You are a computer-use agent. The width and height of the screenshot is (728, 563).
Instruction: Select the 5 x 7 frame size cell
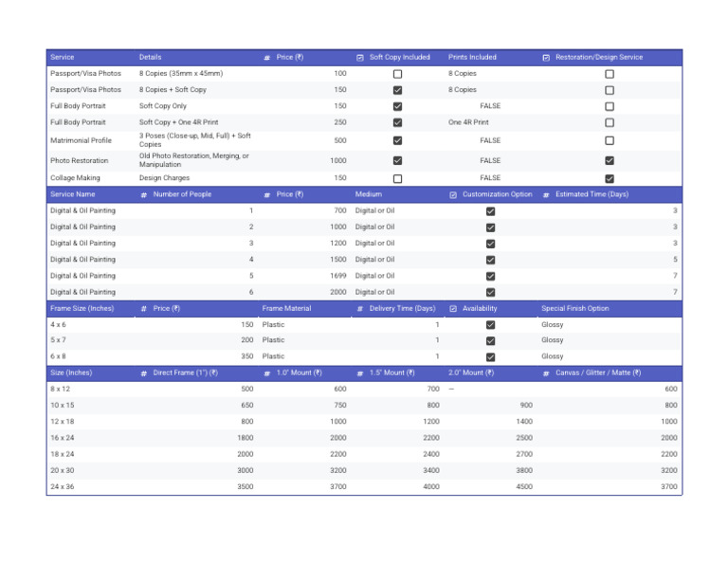coord(91,340)
